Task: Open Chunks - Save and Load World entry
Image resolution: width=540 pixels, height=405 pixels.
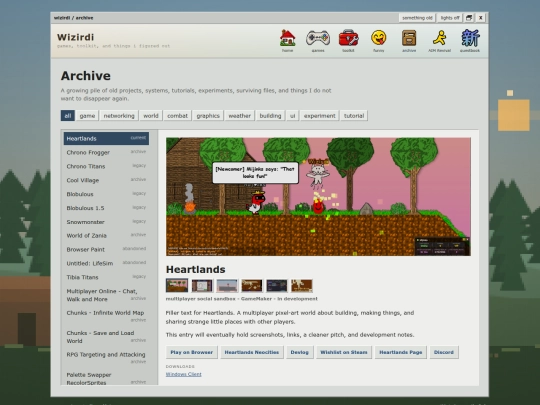Action: [106, 337]
